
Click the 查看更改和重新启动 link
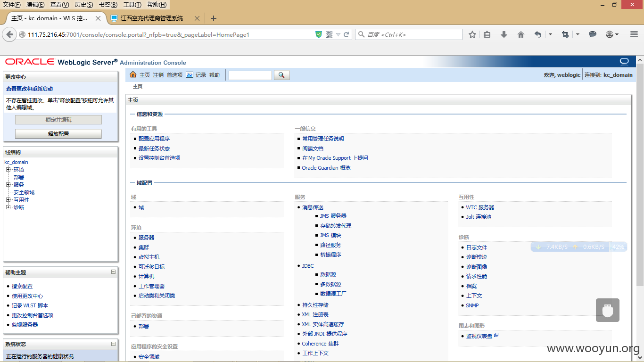(29, 89)
